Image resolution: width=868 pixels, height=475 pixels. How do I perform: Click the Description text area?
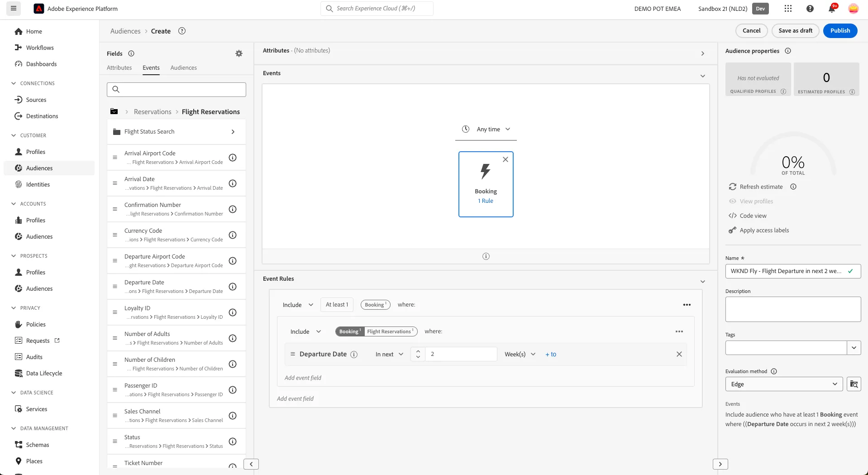coord(793,309)
